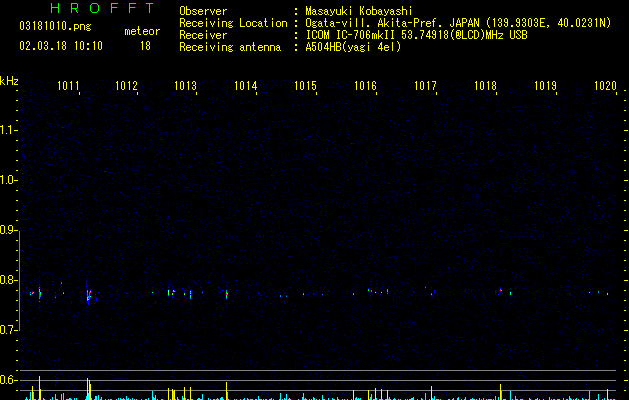Viewport: 629px width, 400px height.
Task: Click time marker 1015
Action: click(x=305, y=86)
